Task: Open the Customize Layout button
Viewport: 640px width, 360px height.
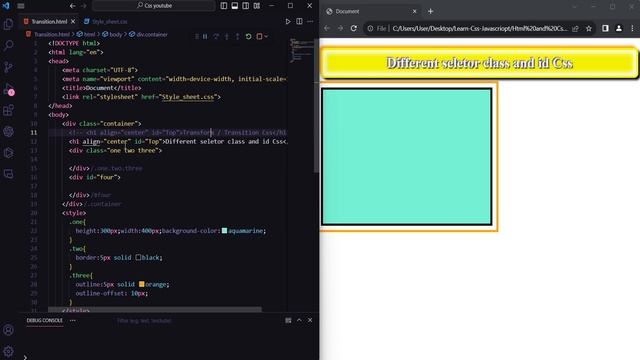Action: click(x=257, y=6)
